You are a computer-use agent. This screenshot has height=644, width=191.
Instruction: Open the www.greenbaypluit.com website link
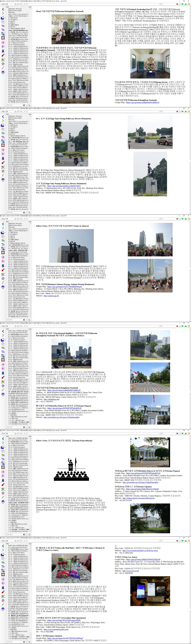tap(56, 629)
